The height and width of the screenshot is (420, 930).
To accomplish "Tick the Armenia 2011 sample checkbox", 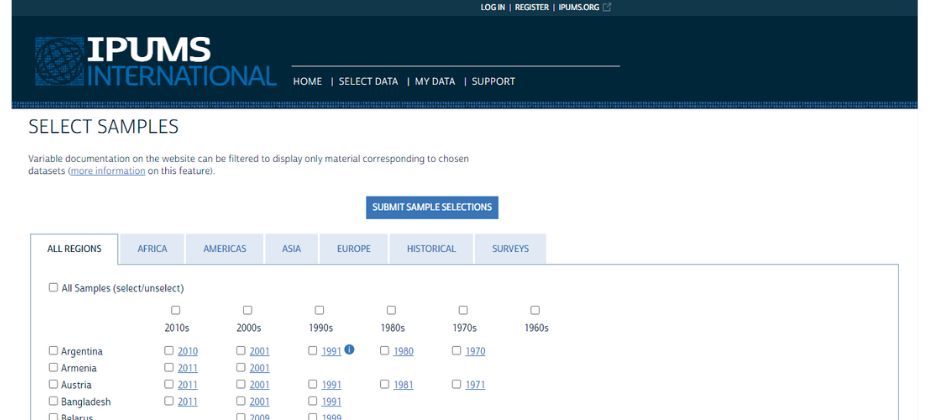I will pyautogui.click(x=169, y=367).
